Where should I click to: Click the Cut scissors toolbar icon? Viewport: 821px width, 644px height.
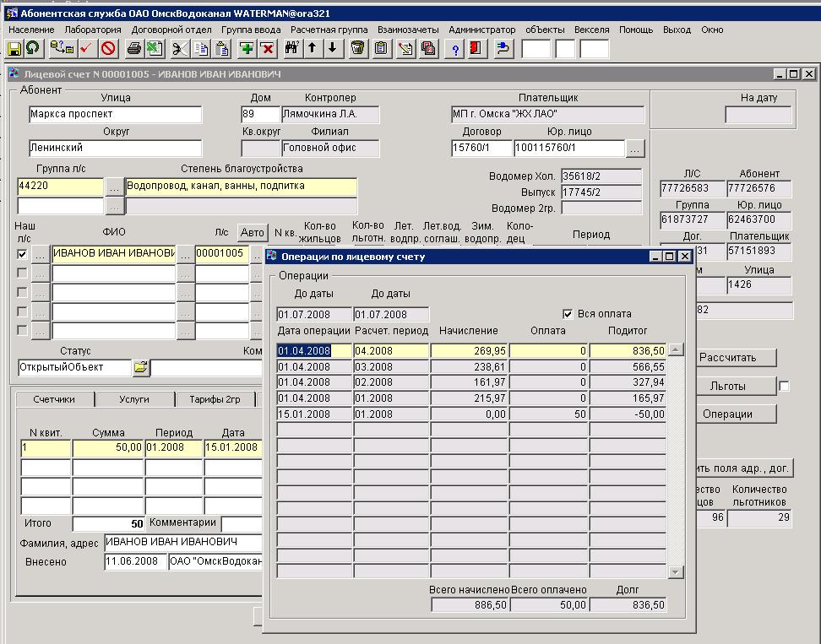[179, 48]
